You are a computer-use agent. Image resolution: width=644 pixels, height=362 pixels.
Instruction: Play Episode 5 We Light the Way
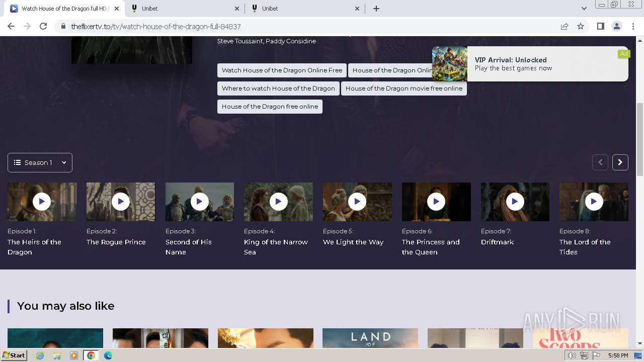point(357,202)
